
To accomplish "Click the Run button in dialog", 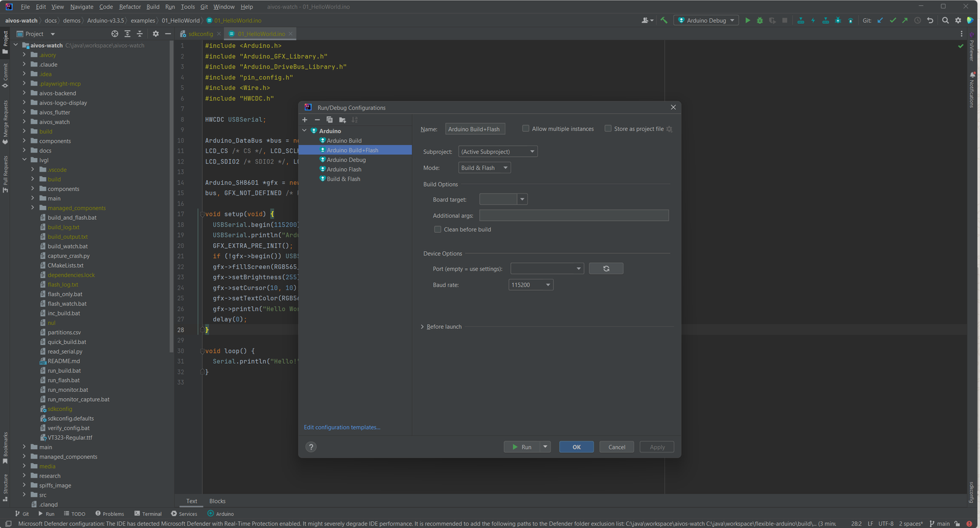I will (522, 447).
